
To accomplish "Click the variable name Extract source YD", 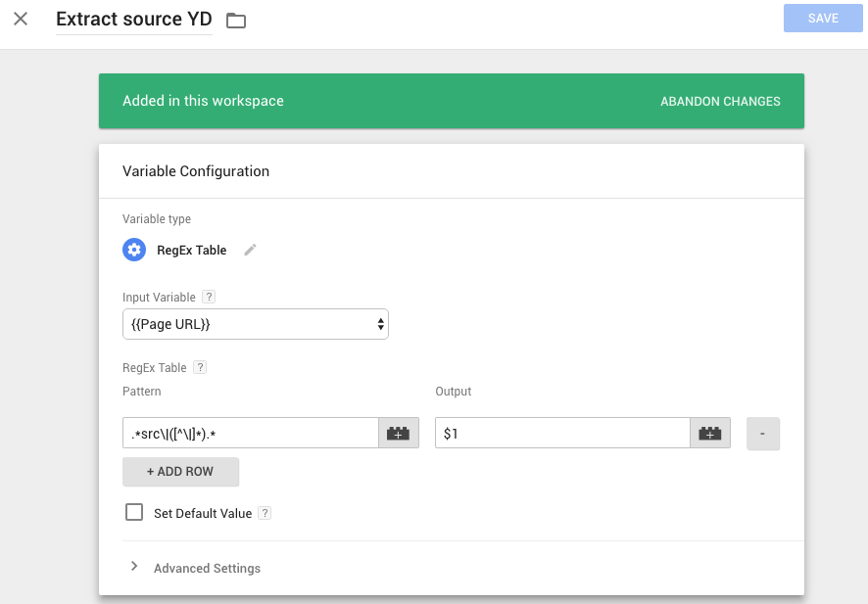I will pyautogui.click(x=134, y=20).
